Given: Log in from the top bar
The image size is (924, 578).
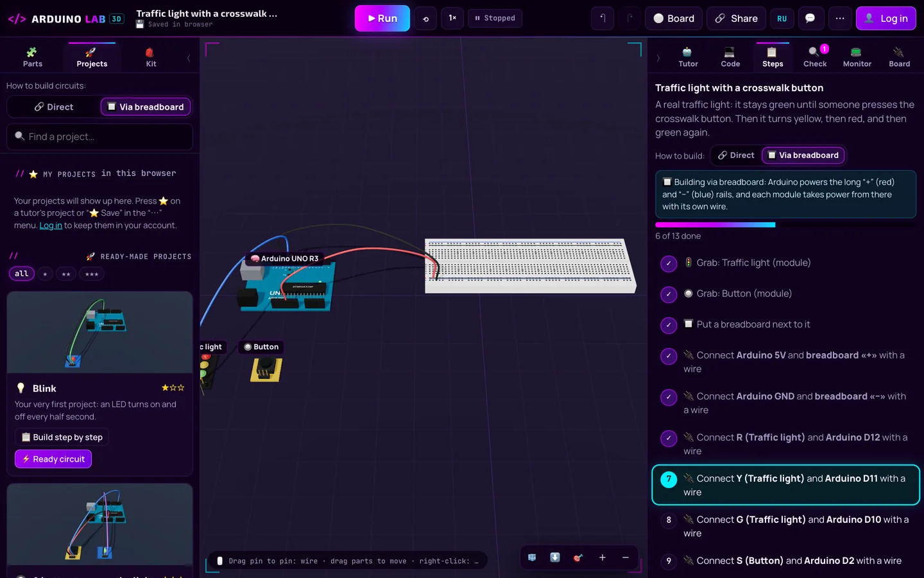Looking at the screenshot, I should pyautogui.click(x=886, y=19).
